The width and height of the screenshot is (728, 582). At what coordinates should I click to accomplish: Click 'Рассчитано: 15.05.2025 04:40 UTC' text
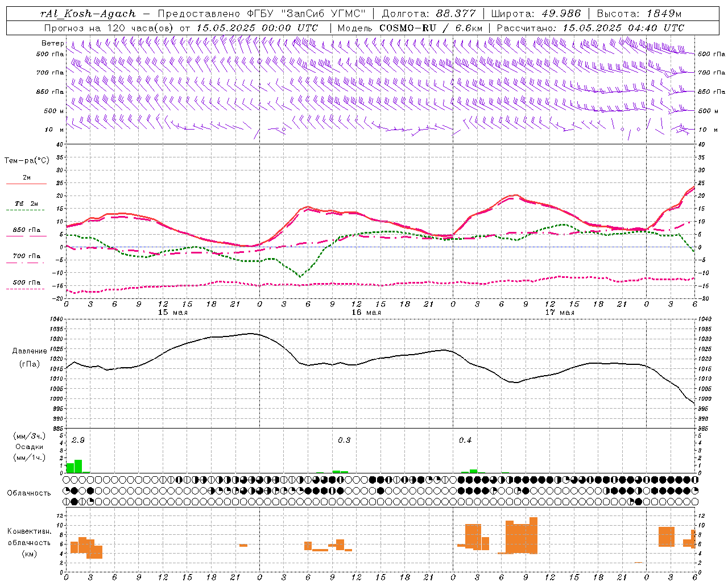click(590, 28)
